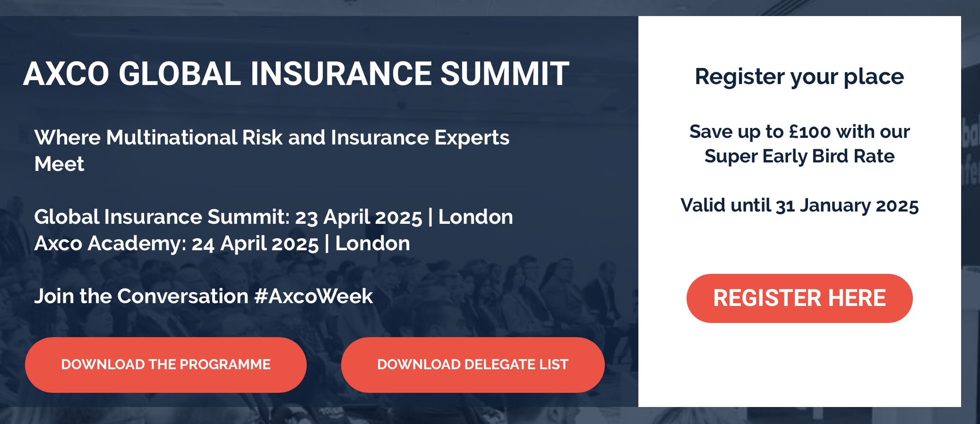
Task: Click the Register your place heading
Action: (799, 76)
